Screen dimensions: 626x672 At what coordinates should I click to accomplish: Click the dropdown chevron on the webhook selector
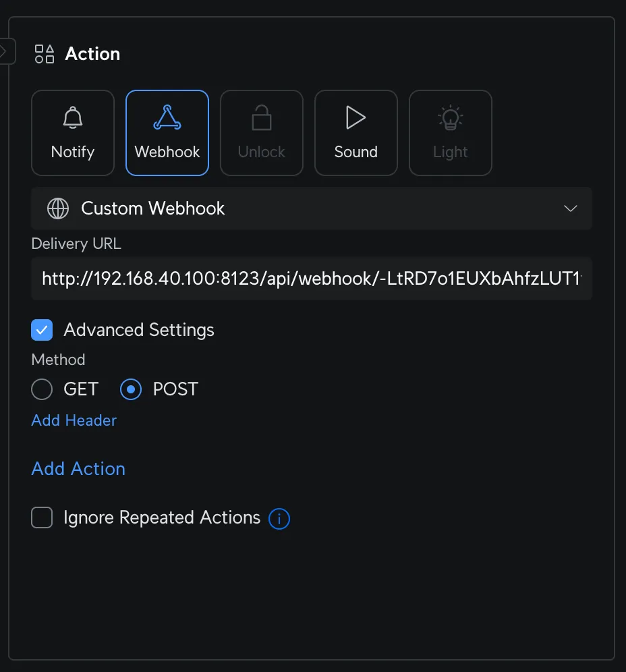pos(571,208)
